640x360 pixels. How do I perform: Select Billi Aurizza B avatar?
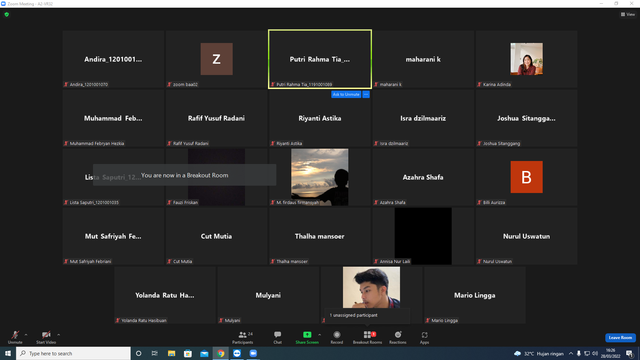click(x=527, y=177)
